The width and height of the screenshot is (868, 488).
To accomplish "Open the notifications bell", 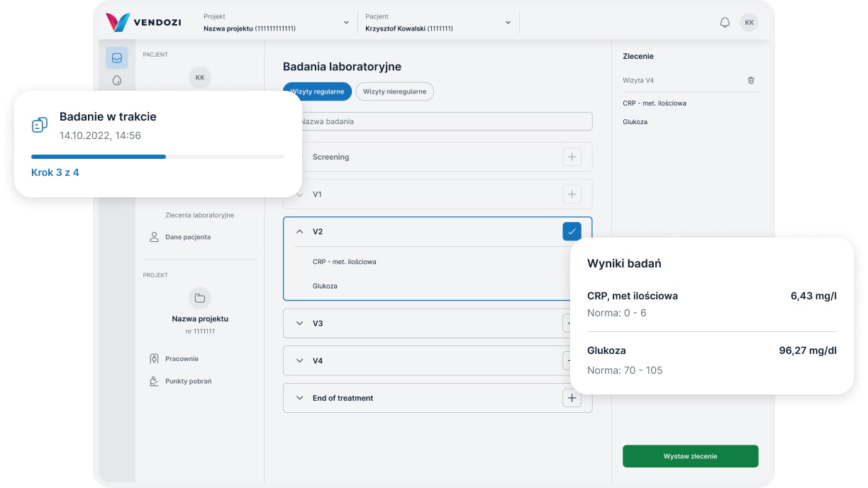I will pos(725,23).
